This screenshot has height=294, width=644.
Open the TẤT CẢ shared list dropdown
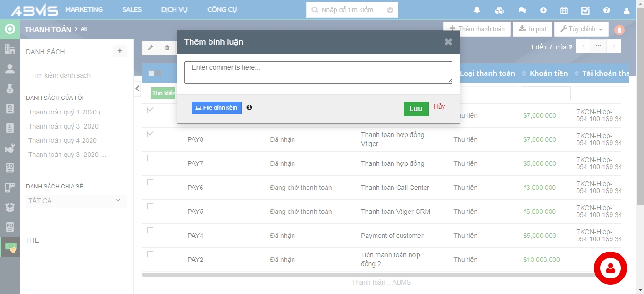click(x=76, y=201)
